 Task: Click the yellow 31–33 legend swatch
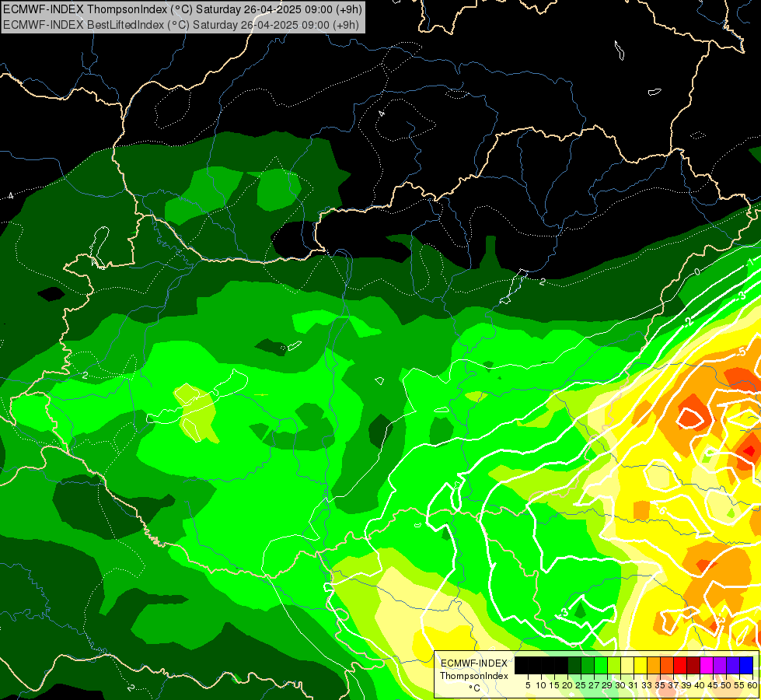[641, 665]
